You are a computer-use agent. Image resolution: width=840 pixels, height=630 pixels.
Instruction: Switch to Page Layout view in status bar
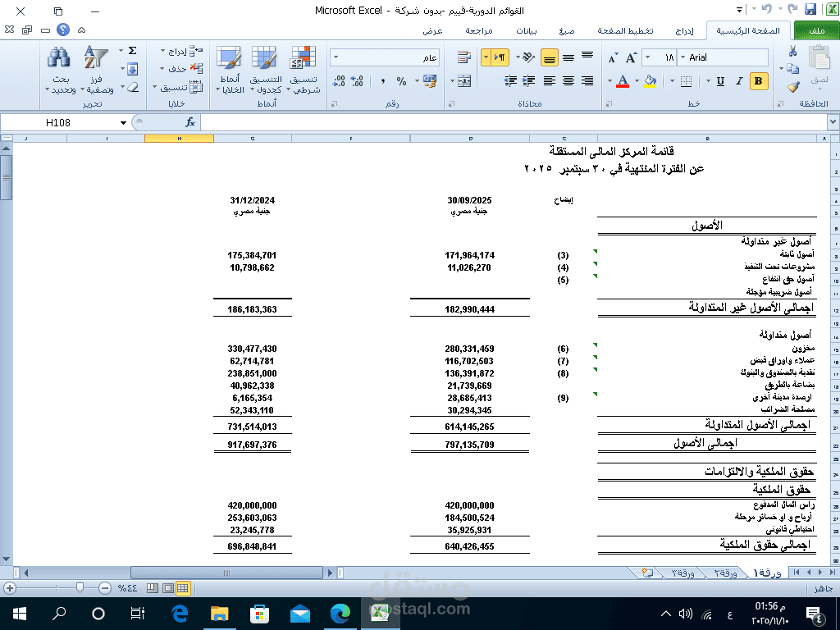[x=167, y=588]
